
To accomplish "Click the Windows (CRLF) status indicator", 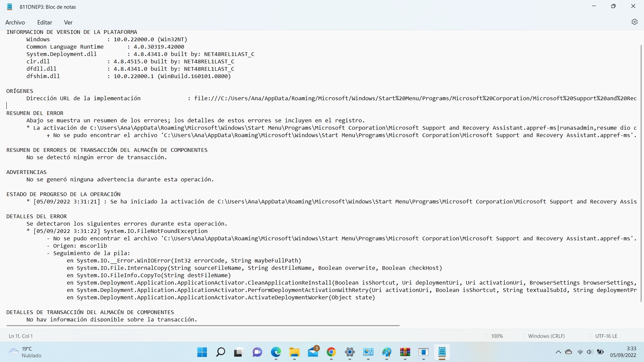I will [546, 336].
